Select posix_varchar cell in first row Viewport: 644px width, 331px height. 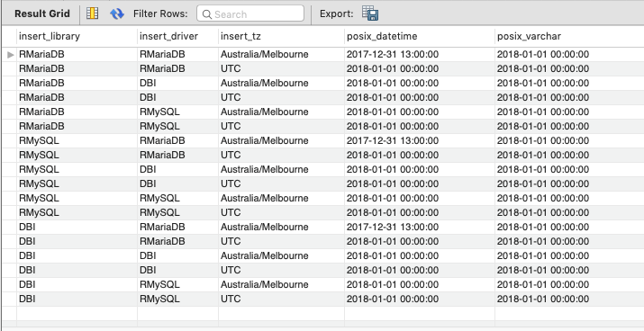pyautogui.click(x=569, y=54)
